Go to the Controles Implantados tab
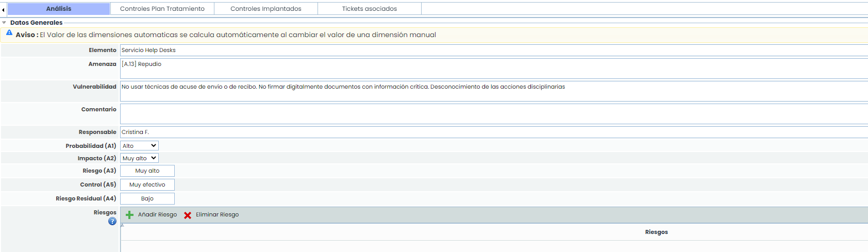868x252 pixels. pos(266,9)
